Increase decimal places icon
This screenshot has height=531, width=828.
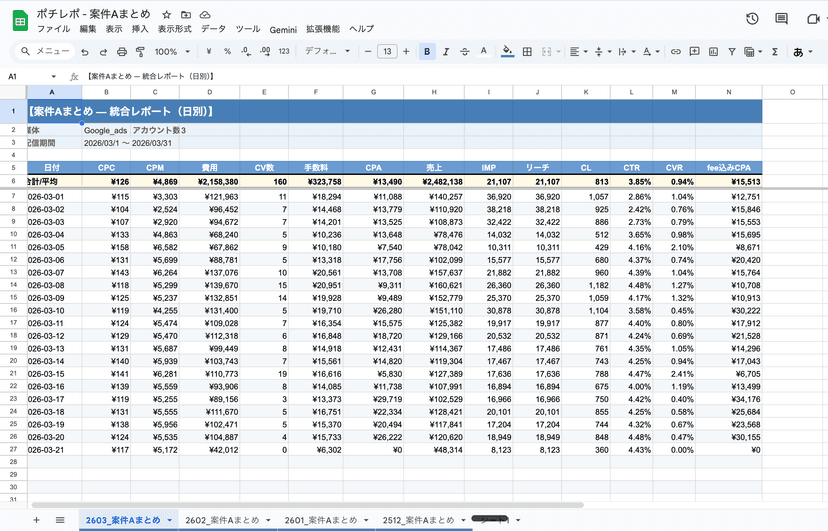[x=265, y=51]
